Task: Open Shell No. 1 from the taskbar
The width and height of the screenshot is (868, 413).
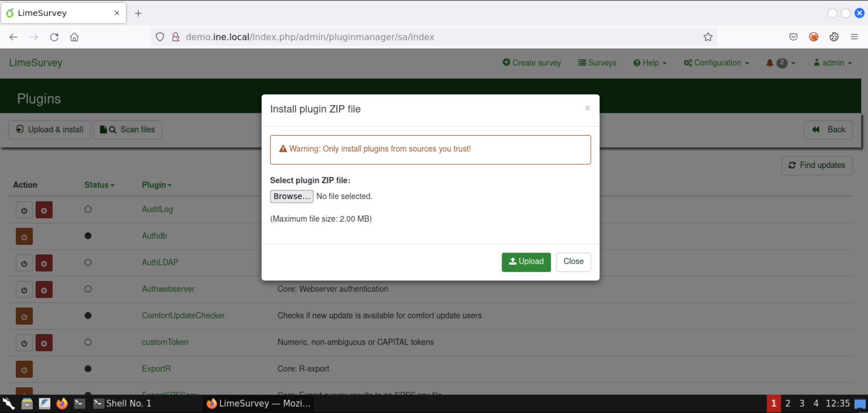Action: click(122, 403)
